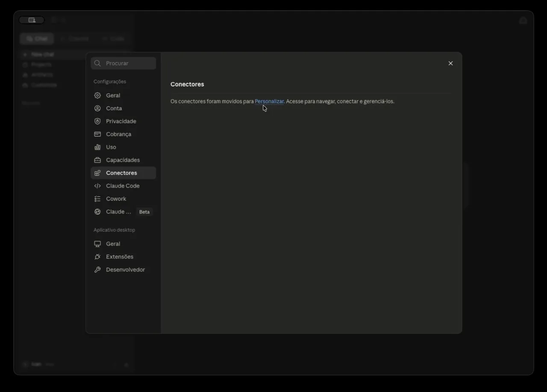Viewport: 547px width, 392px height.
Task: Select the Cobrança card icon
Action: coord(97,134)
